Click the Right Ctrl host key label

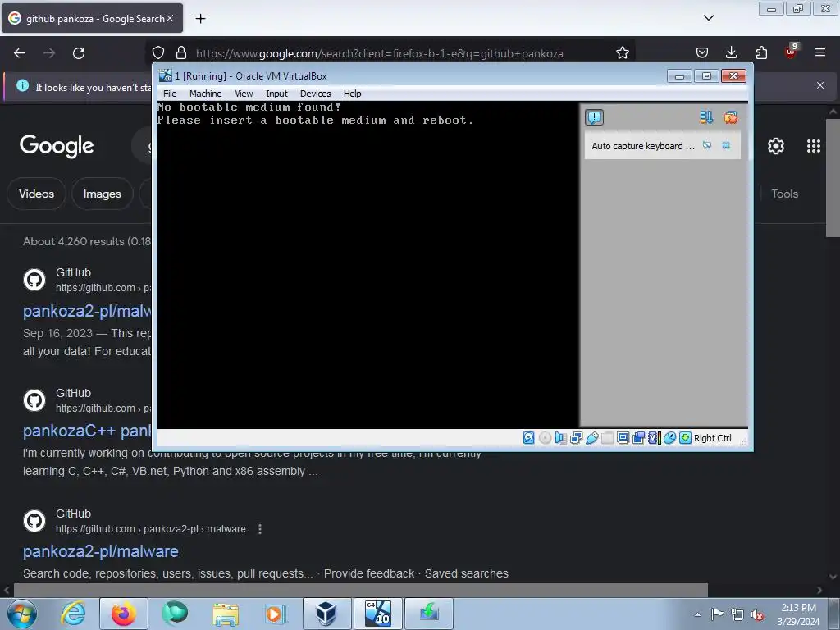[x=713, y=438]
